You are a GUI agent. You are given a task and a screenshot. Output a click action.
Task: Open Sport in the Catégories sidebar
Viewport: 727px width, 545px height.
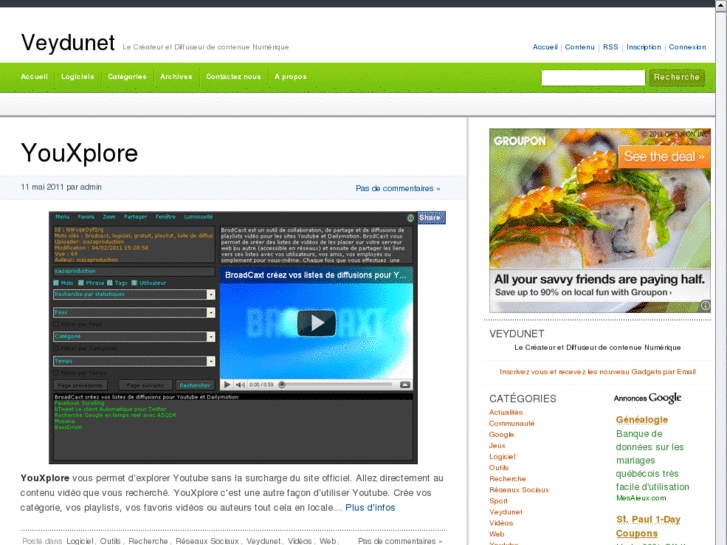[498, 501]
